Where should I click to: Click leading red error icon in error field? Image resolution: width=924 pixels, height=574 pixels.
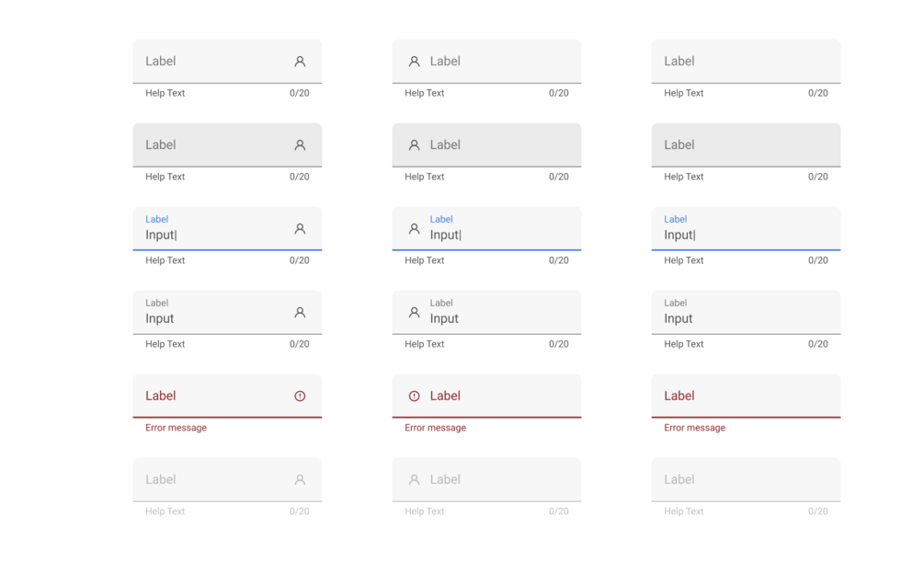pyautogui.click(x=414, y=396)
